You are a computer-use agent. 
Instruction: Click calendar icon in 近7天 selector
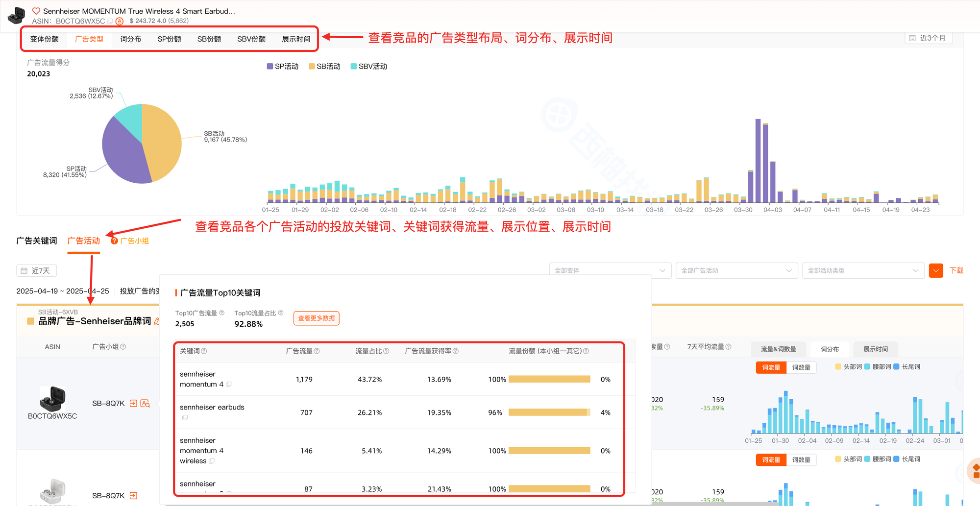click(24, 270)
